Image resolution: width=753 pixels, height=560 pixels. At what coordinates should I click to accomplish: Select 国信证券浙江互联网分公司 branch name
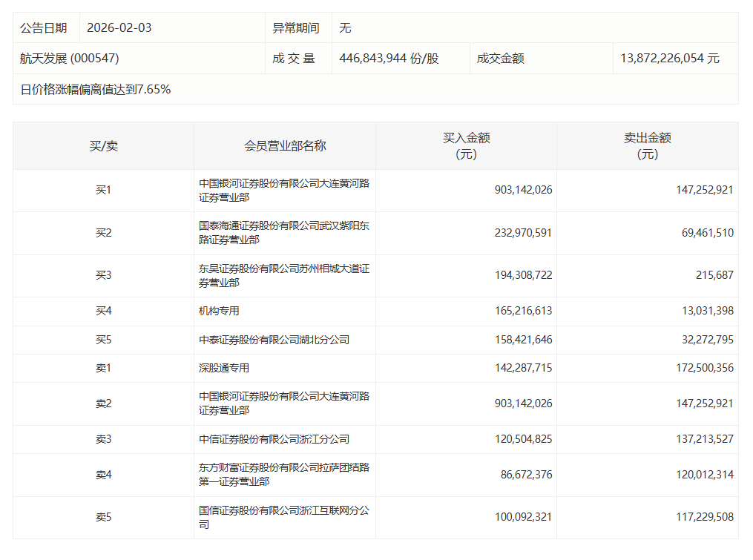[284, 517]
